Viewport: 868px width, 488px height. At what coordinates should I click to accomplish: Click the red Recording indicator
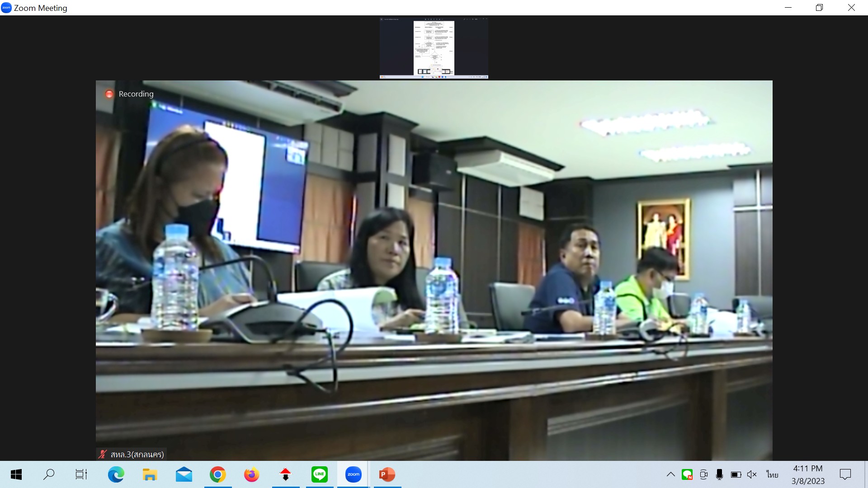[109, 94]
